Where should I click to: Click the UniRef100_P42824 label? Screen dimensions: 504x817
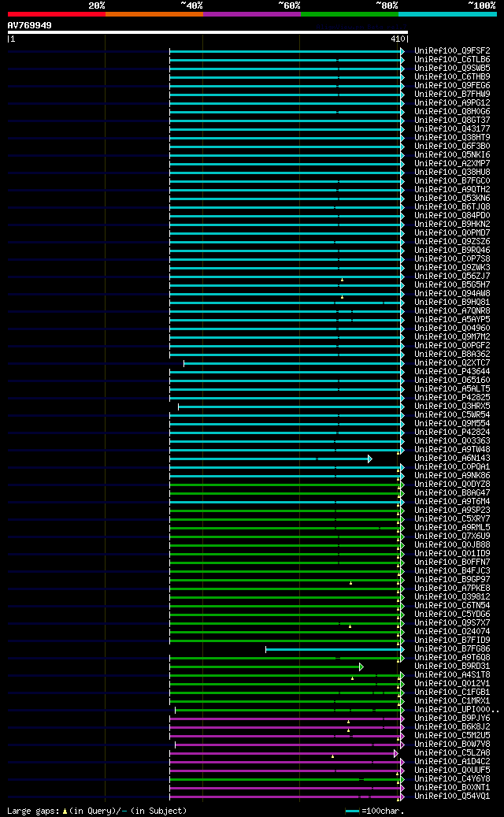[x=452, y=432]
